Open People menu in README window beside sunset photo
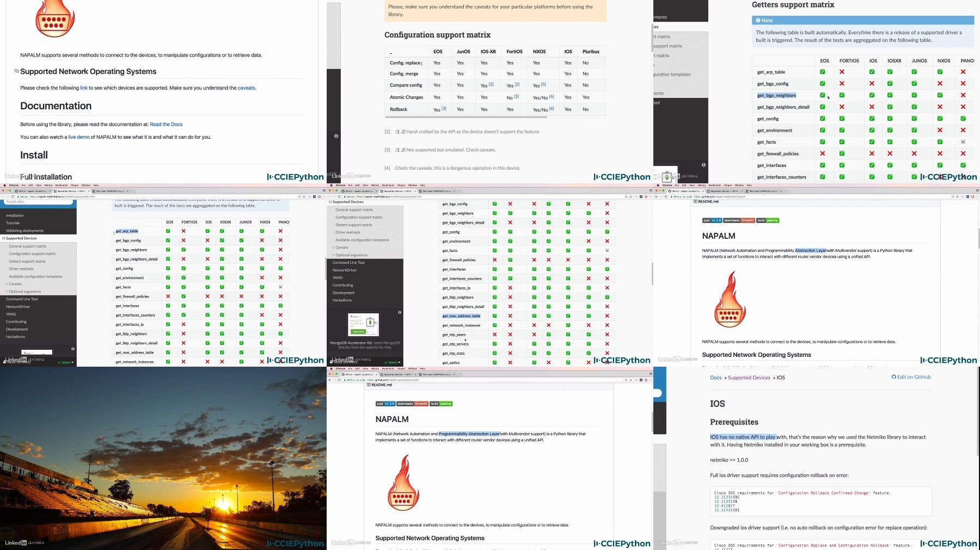 click(401, 369)
